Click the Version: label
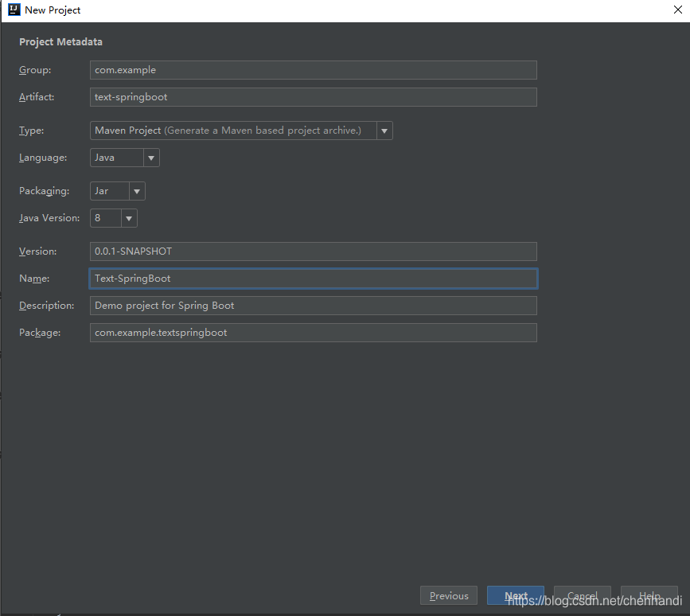 click(38, 251)
